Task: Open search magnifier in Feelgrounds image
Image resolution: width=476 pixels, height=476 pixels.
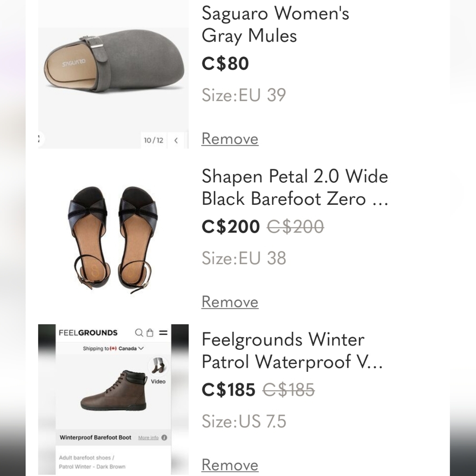Action: point(139,333)
